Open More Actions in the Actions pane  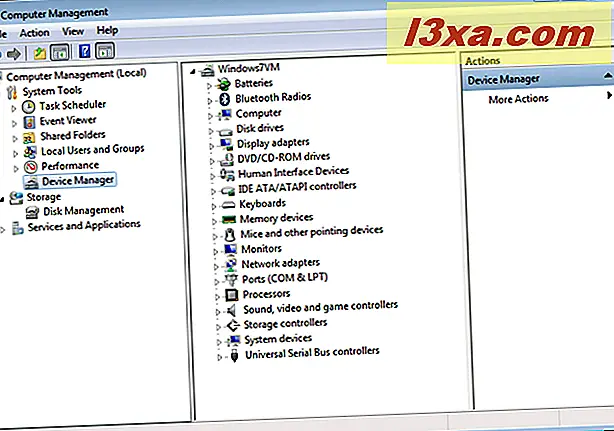[518, 99]
